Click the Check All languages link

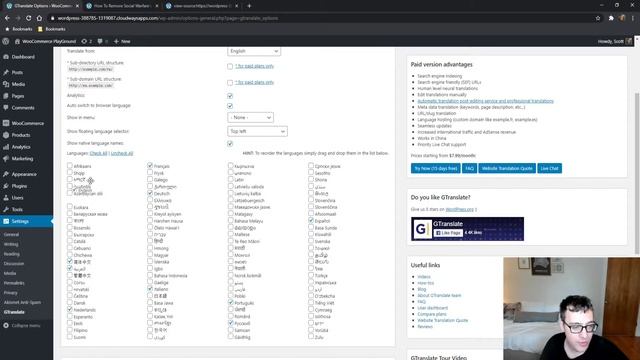[x=98, y=153]
